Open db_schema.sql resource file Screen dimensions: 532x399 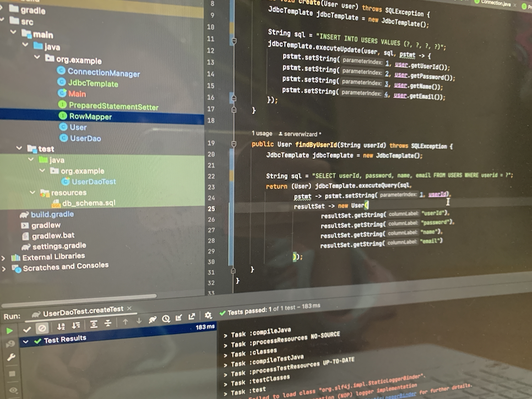89,203
